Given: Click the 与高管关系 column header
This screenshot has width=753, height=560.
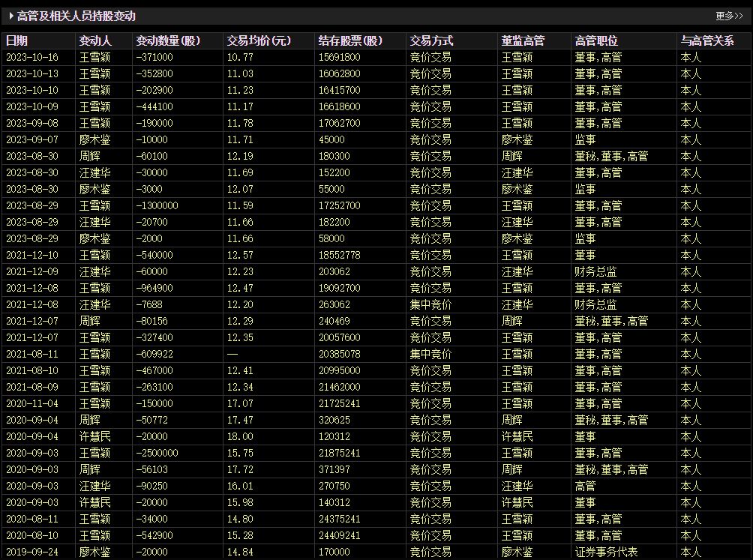Looking at the screenshot, I should (707, 40).
